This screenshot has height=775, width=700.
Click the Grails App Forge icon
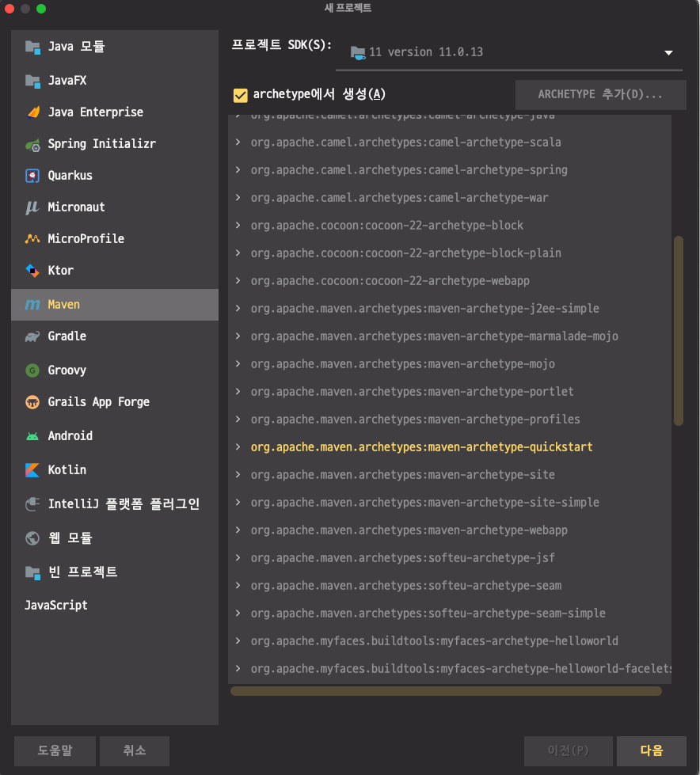[x=32, y=402]
